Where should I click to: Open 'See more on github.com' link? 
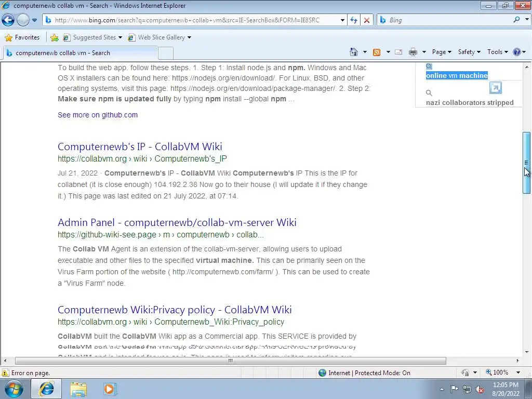tap(98, 115)
